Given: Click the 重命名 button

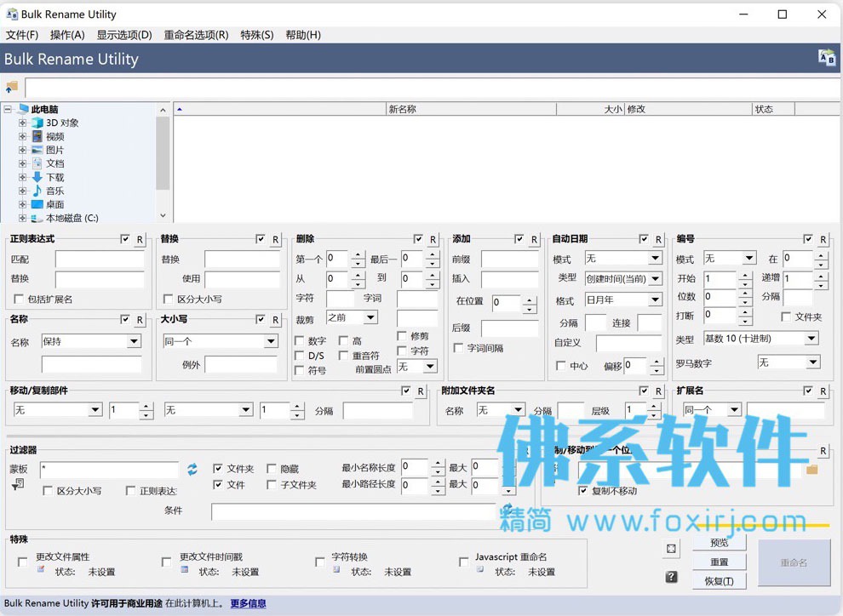Looking at the screenshot, I should (x=794, y=563).
